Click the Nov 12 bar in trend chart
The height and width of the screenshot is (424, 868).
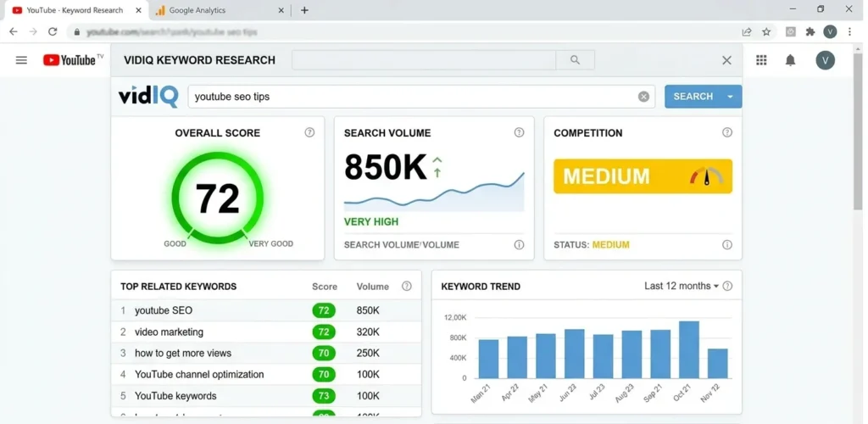coord(718,364)
